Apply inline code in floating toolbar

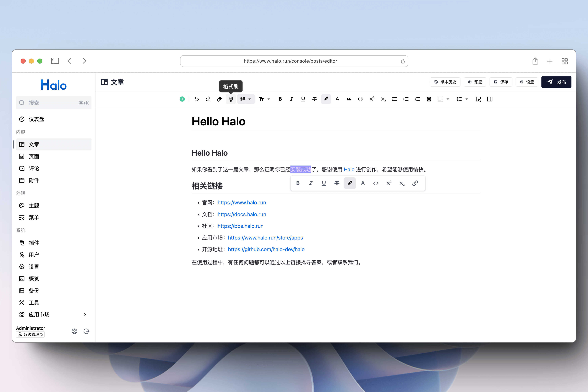pyautogui.click(x=376, y=183)
